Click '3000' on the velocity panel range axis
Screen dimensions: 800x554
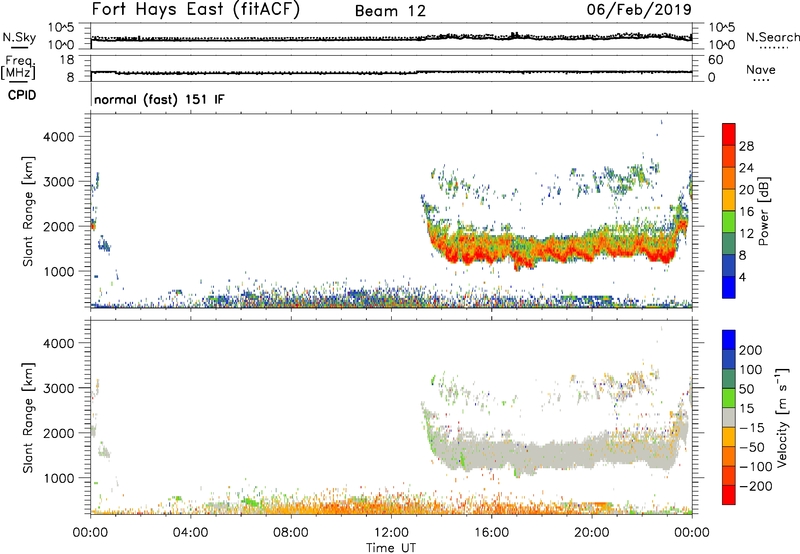tap(59, 388)
